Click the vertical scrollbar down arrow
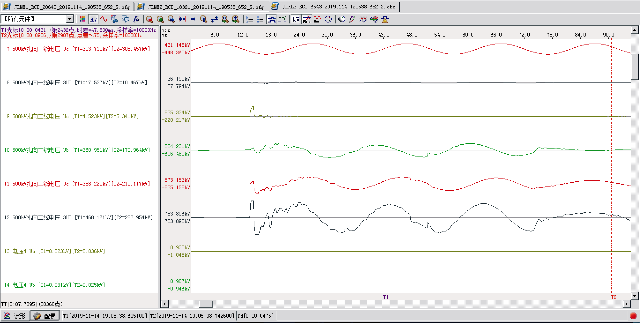The height and width of the screenshot is (324, 644). pos(635,296)
